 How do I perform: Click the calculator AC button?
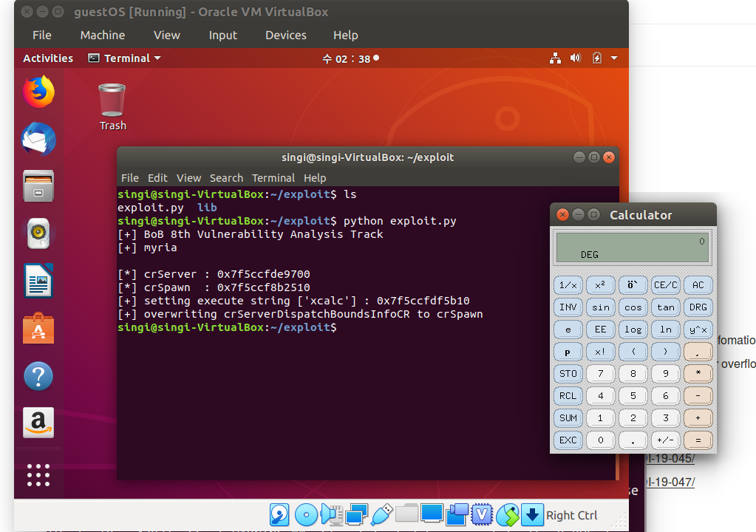pos(698,285)
